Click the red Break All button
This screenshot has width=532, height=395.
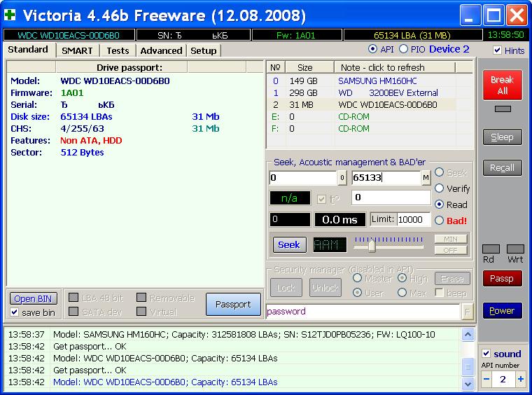[x=502, y=85]
